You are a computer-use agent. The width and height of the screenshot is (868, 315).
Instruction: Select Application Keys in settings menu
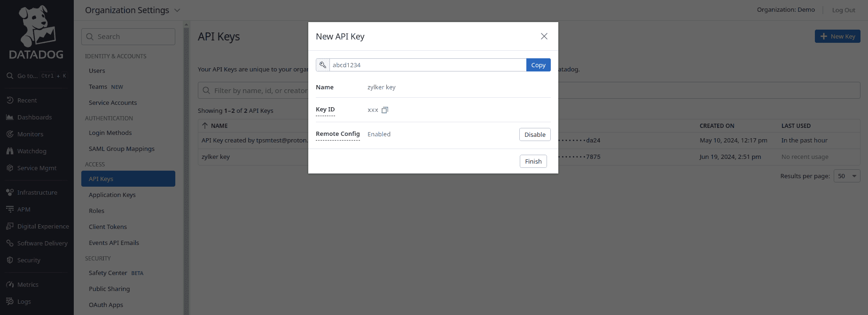tap(112, 195)
